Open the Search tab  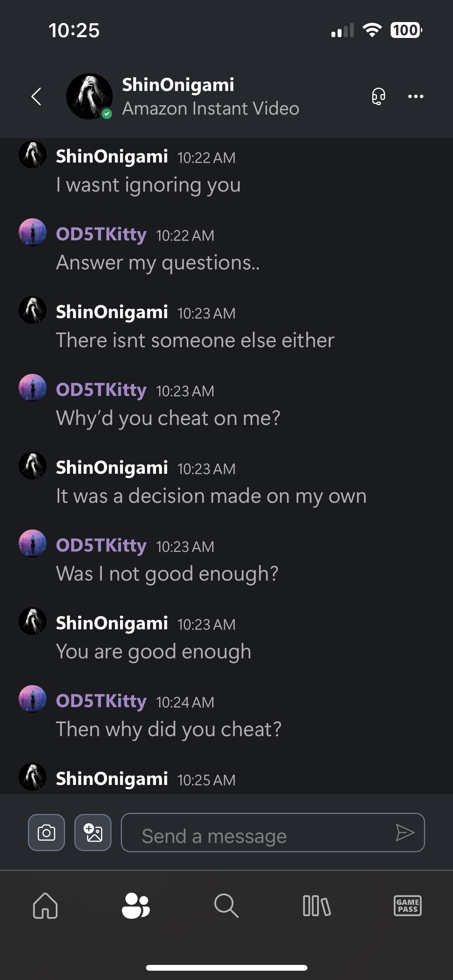coord(226,906)
